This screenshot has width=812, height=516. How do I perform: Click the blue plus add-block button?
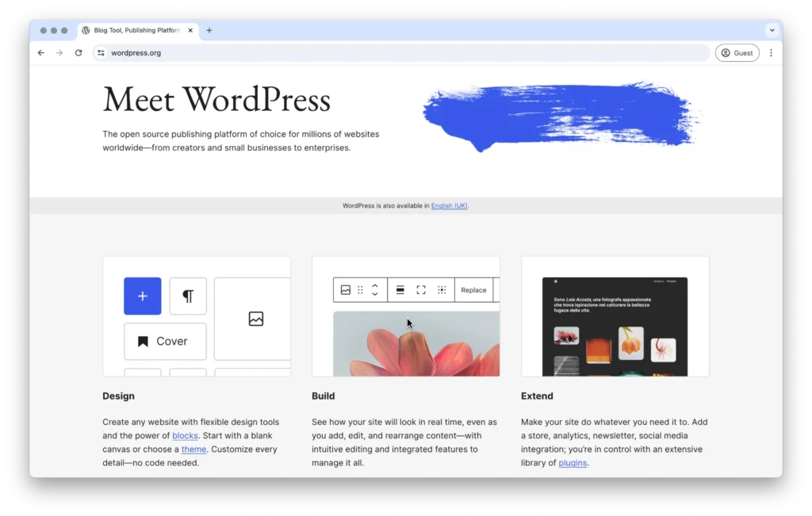[x=143, y=296]
